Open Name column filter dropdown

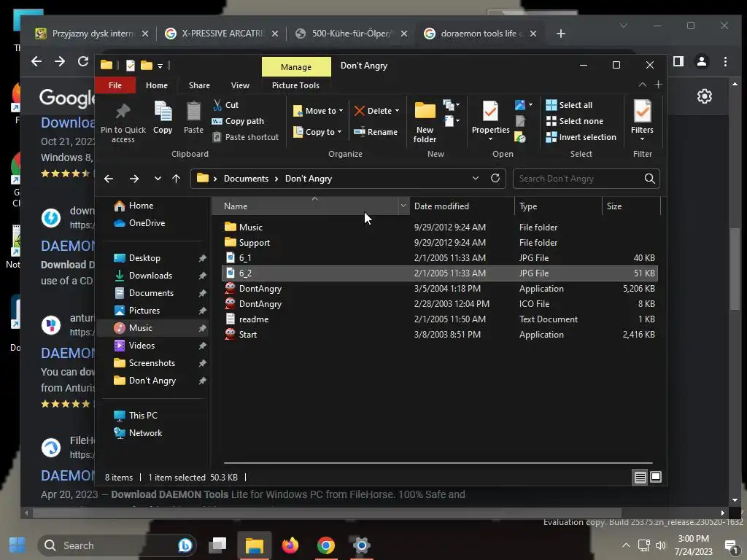(x=403, y=206)
